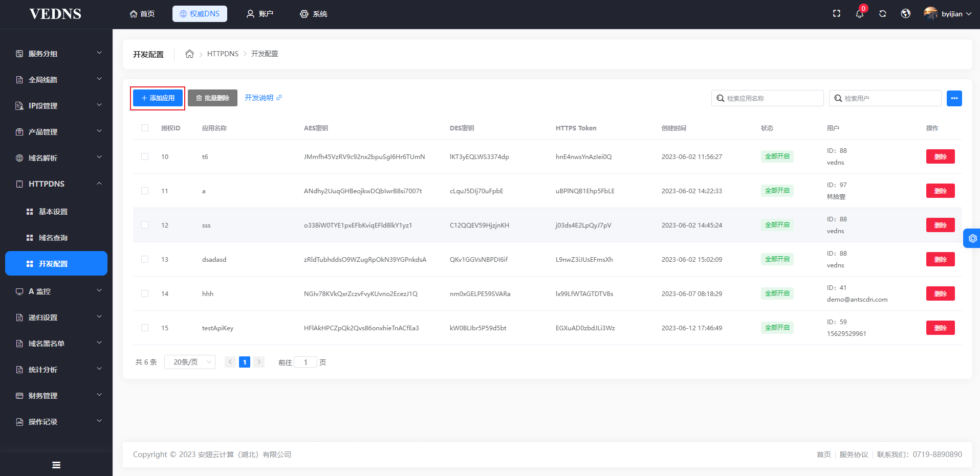The image size is (980, 476).
Task: Click the 检索用户 search field
Action: pyautogui.click(x=885, y=98)
